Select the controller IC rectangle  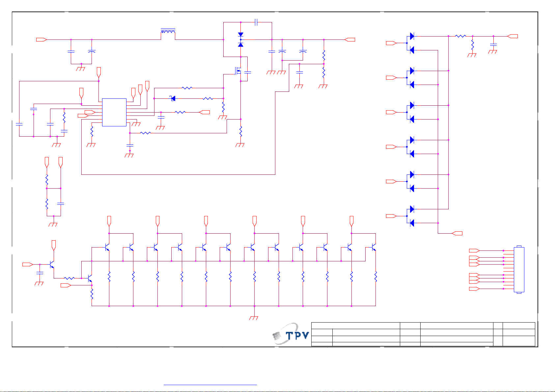[114, 112]
